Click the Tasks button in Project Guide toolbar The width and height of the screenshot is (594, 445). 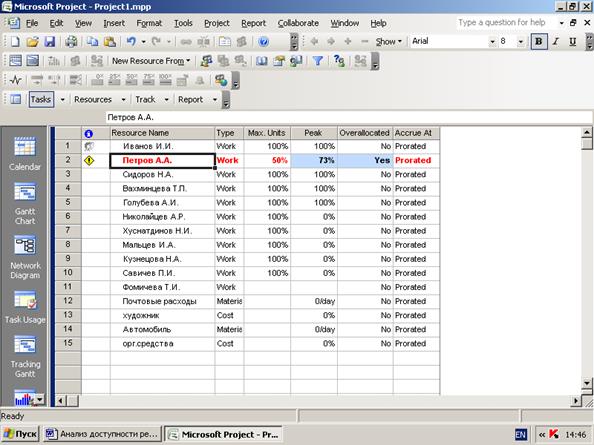[41, 99]
